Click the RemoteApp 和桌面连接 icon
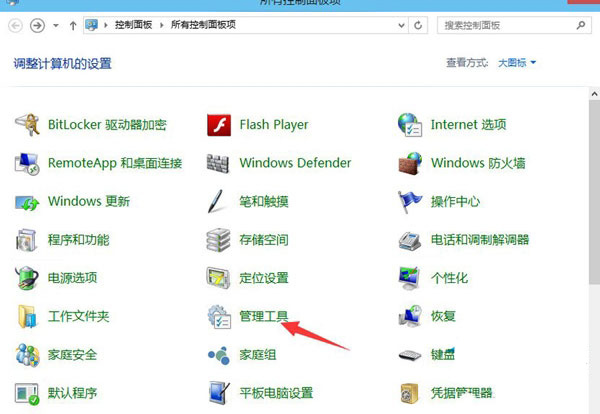 [x=27, y=163]
